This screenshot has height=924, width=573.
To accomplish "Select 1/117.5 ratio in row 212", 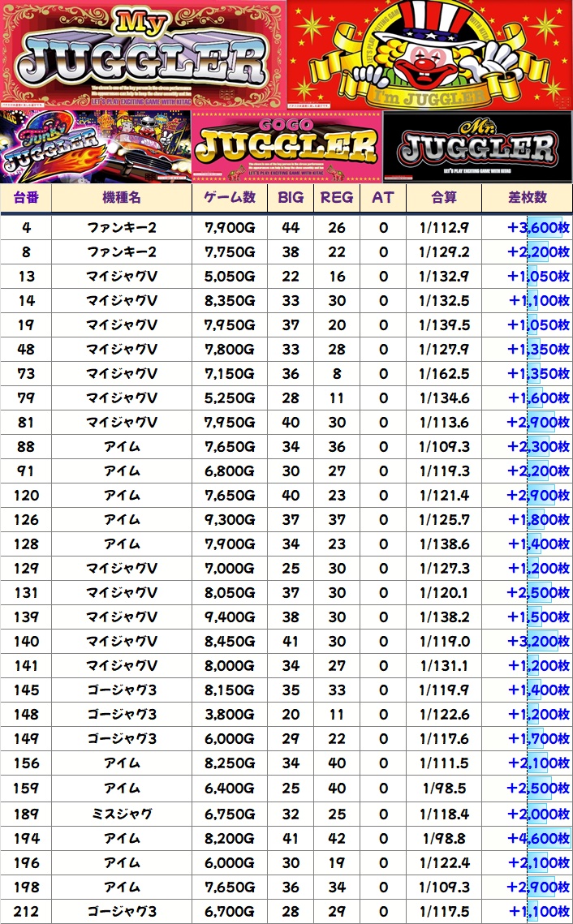I will [445, 910].
